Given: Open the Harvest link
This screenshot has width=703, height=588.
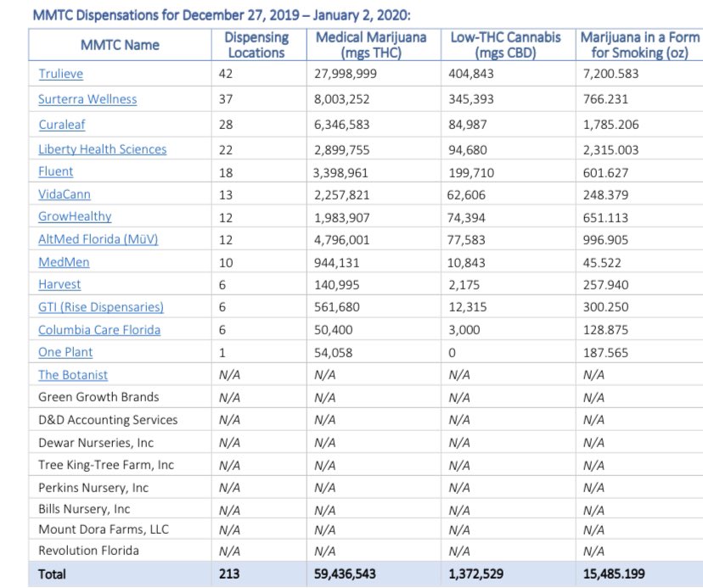Looking at the screenshot, I should 59,284.
